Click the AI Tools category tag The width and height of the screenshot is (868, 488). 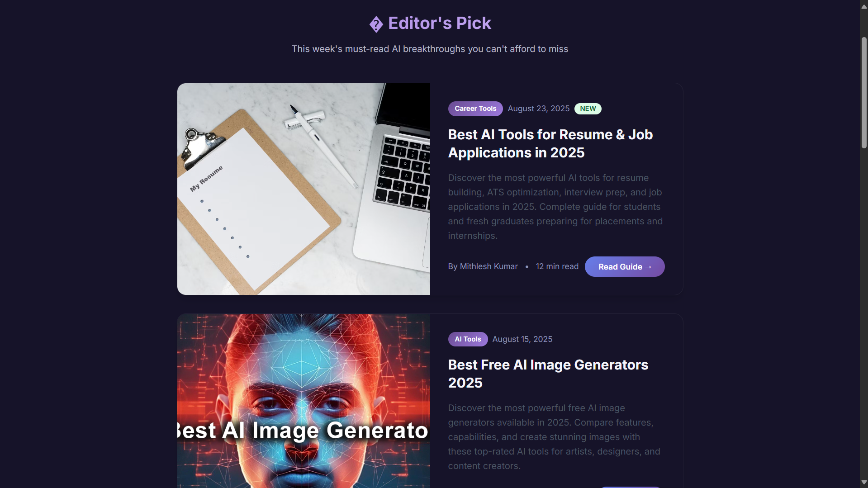(x=468, y=339)
